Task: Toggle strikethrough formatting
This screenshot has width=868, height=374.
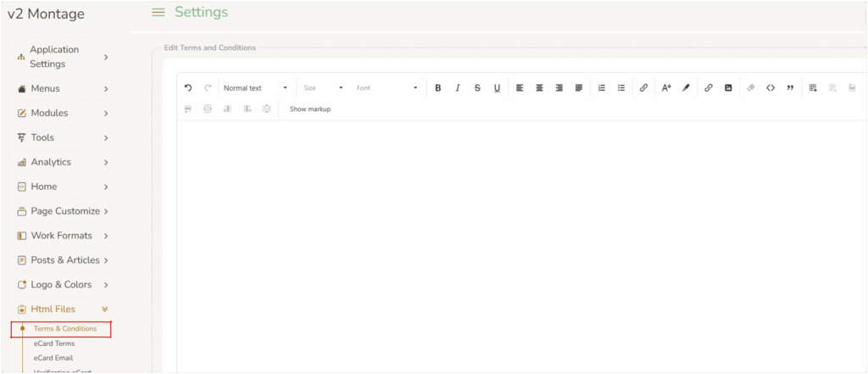Action: [477, 87]
